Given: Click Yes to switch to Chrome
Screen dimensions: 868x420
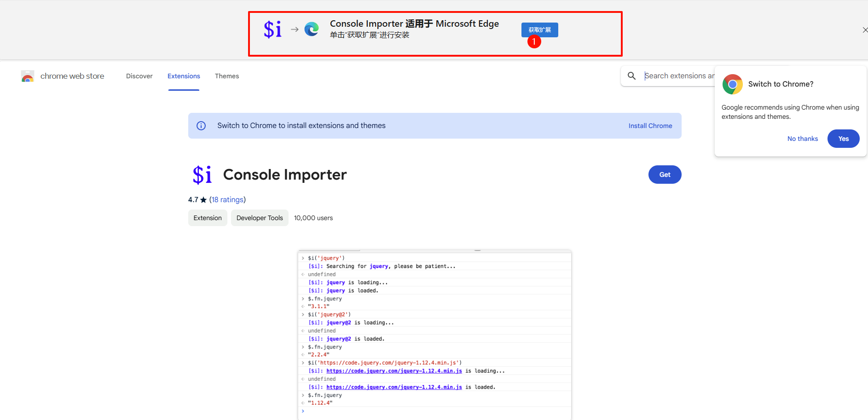Looking at the screenshot, I should [x=843, y=139].
